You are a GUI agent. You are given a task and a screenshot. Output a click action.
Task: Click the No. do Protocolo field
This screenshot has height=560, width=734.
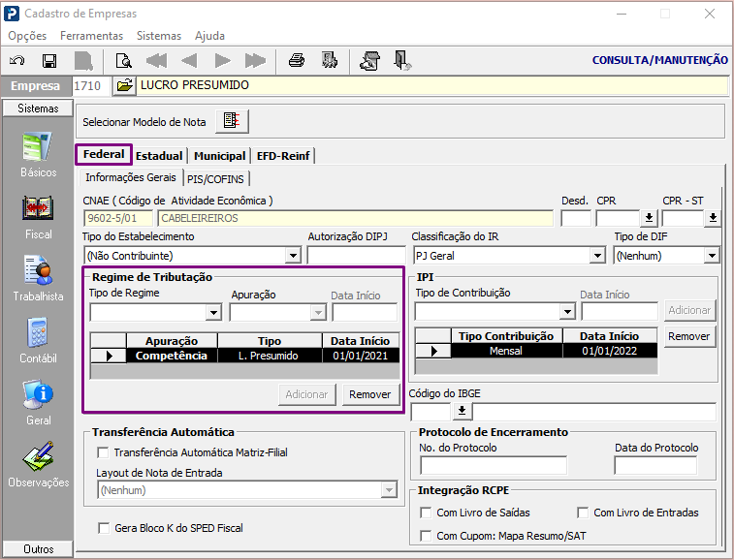493,465
